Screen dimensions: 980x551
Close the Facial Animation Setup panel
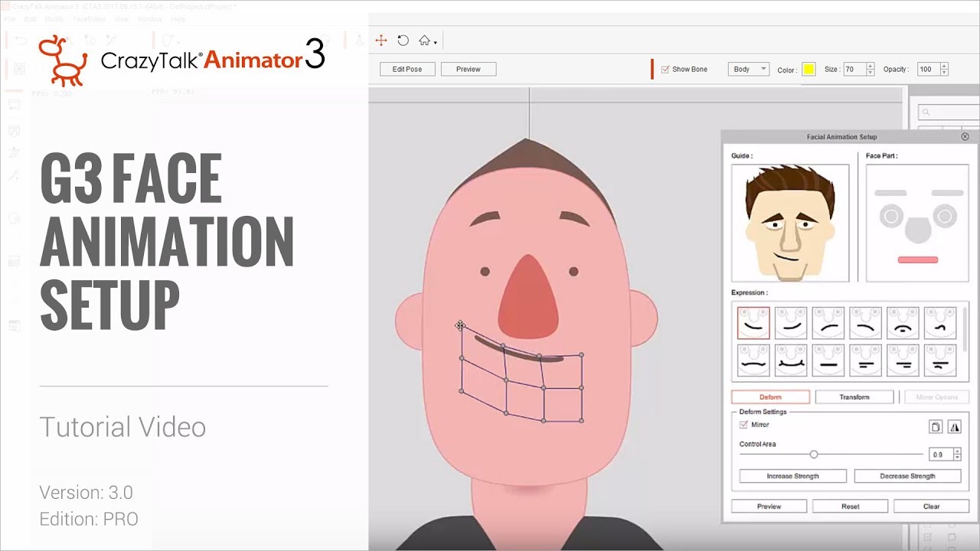pos(965,137)
